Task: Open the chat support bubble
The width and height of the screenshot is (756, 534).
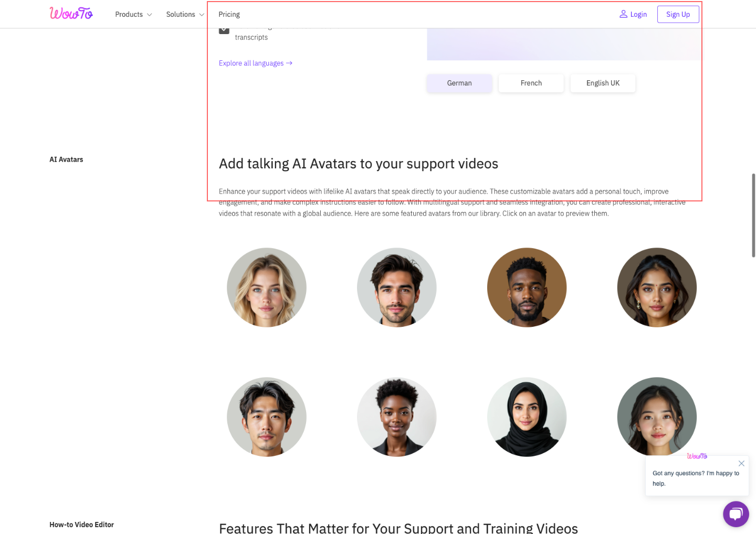Action: 736,514
